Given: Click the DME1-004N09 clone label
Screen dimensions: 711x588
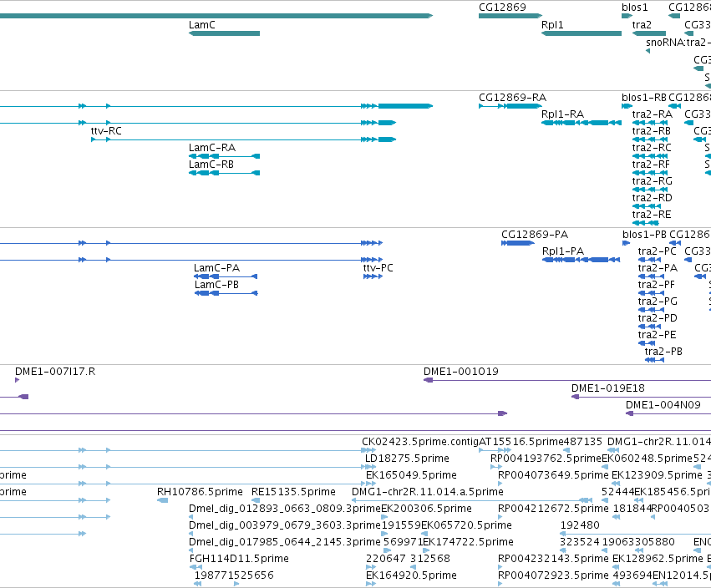Looking at the screenshot, I should coord(663,405).
